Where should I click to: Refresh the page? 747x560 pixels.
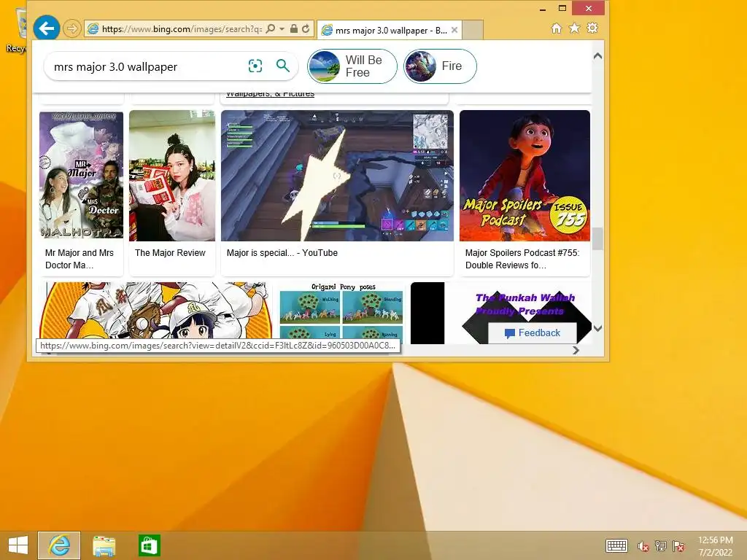tap(306, 28)
